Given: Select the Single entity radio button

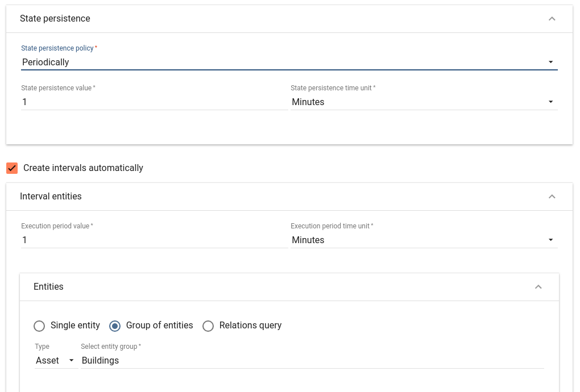Looking at the screenshot, I should (39, 326).
